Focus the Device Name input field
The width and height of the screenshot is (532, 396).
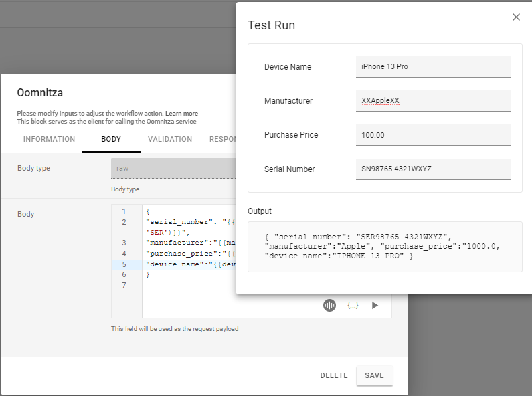(433, 67)
